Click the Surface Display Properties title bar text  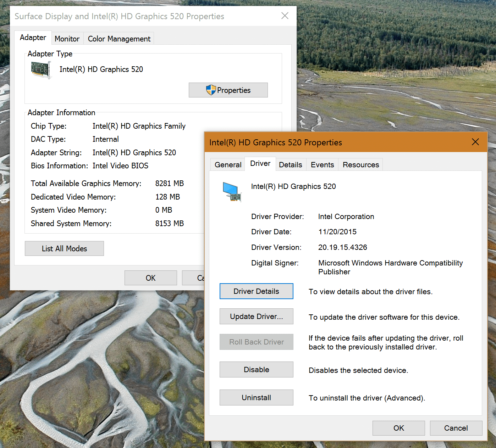pos(119,16)
